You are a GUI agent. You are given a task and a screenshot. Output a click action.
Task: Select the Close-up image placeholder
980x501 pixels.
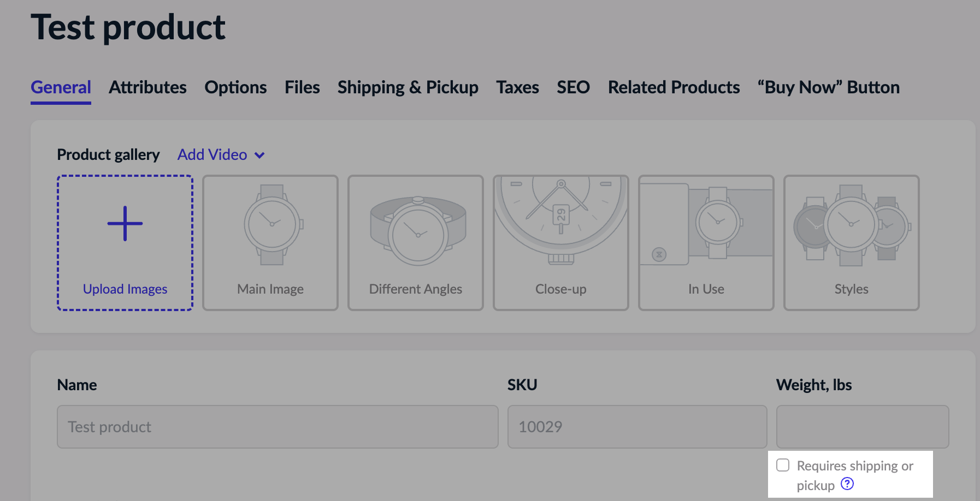[x=561, y=243]
